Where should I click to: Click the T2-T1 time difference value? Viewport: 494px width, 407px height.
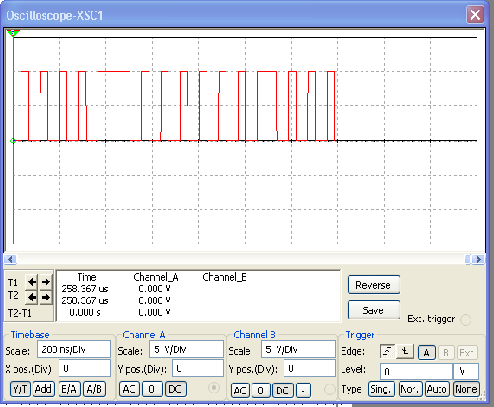85,313
